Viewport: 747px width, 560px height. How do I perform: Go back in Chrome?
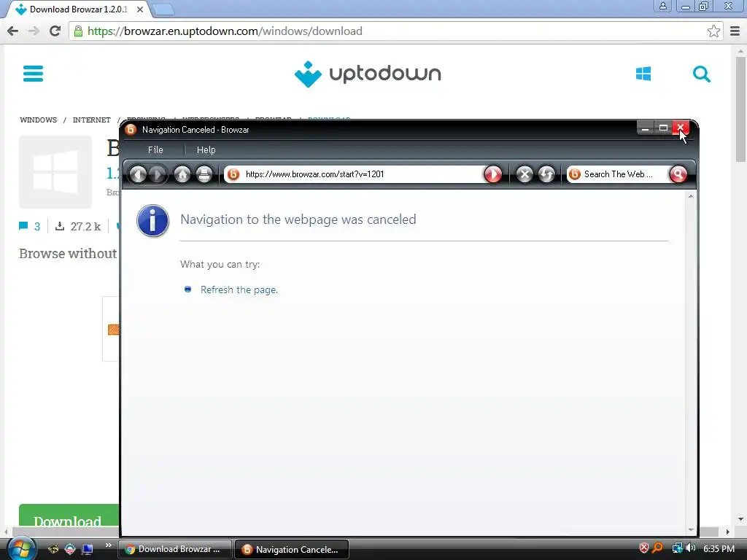click(x=13, y=31)
